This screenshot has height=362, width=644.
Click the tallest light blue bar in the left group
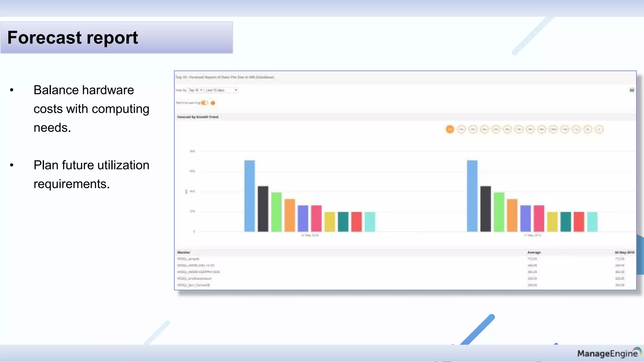[x=250, y=196]
